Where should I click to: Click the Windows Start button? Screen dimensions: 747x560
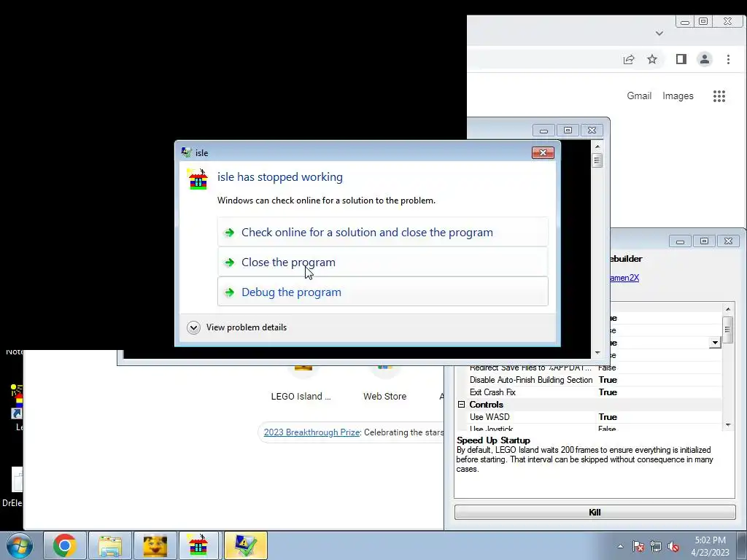[x=19, y=545]
